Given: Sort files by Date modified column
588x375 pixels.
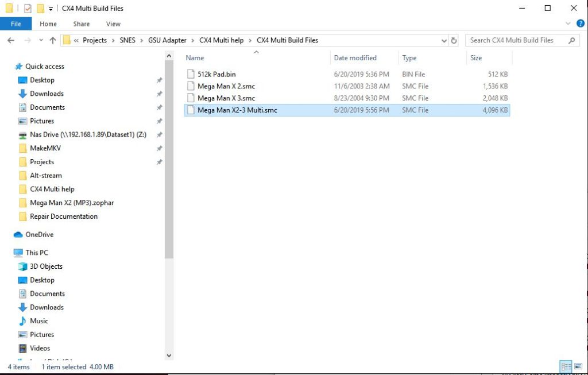Looking at the screenshot, I should (x=355, y=58).
